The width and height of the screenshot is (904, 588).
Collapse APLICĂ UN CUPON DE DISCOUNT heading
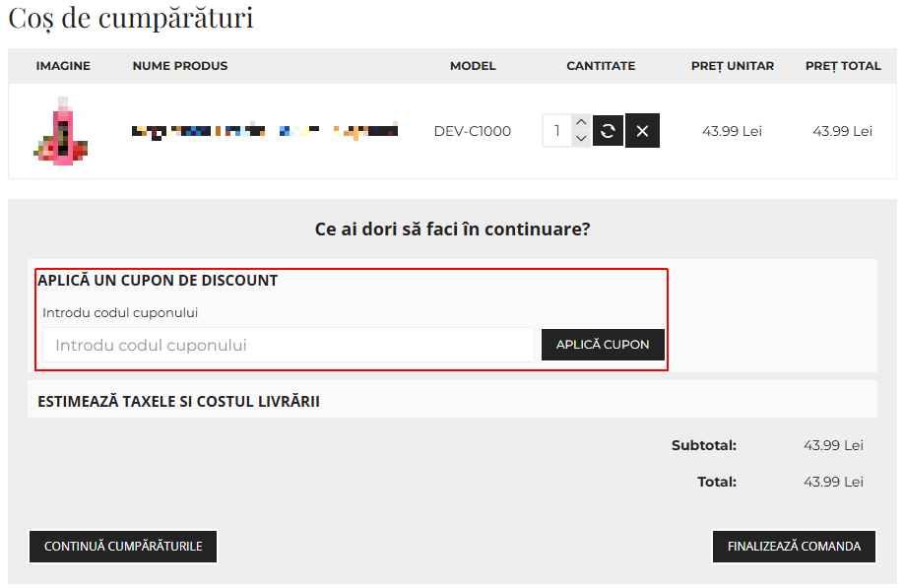tap(158, 281)
